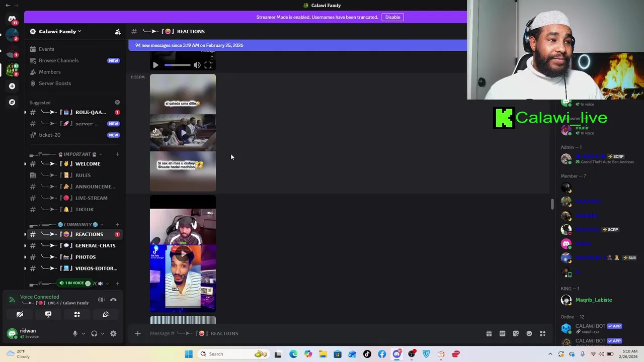
Task: Open the sticker picker
Action: pyautogui.click(x=516, y=333)
